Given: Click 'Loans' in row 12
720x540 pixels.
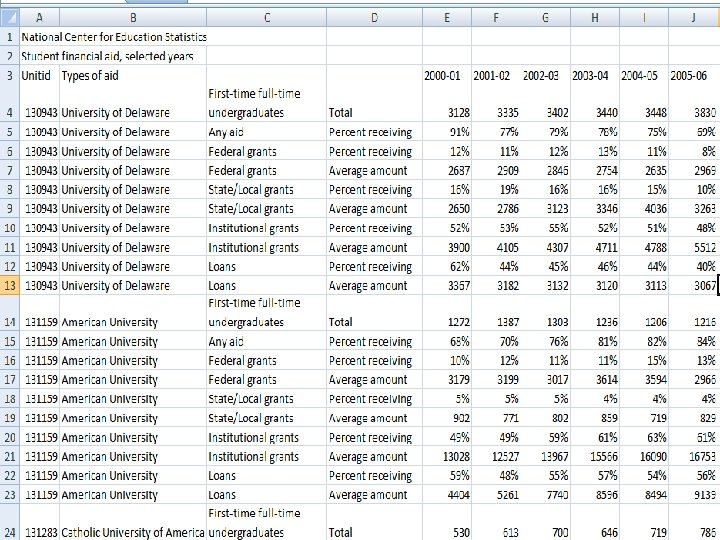Looking at the screenshot, I should pos(222,267).
